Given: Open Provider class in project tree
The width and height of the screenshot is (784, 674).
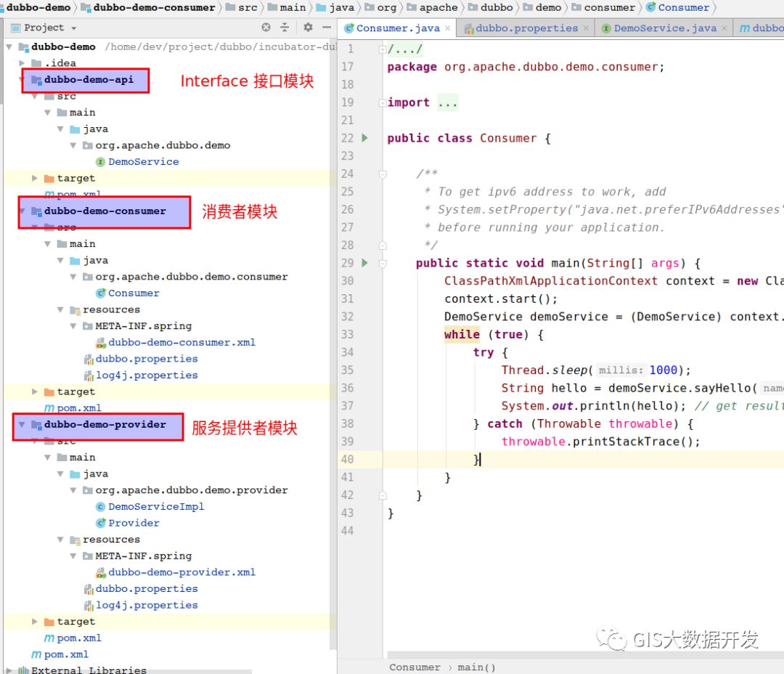Looking at the screenshot, I should point(134,523).
